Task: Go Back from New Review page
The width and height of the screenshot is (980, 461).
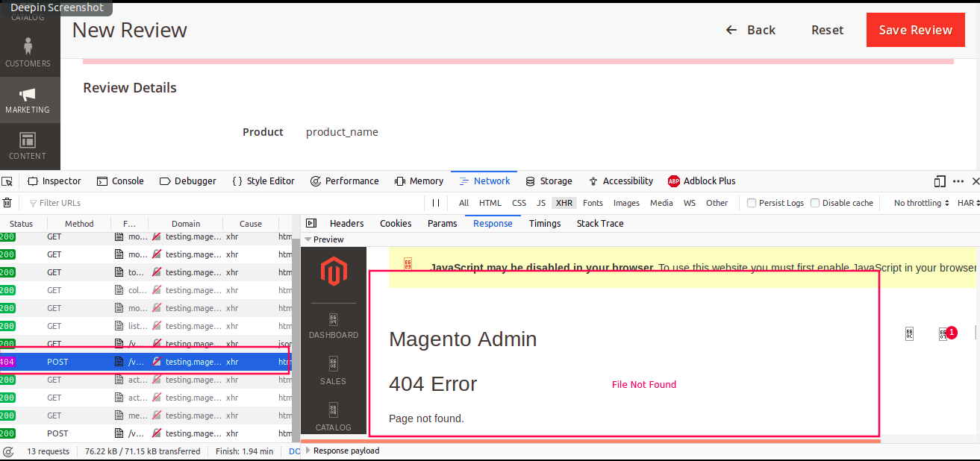Action: 751,30
